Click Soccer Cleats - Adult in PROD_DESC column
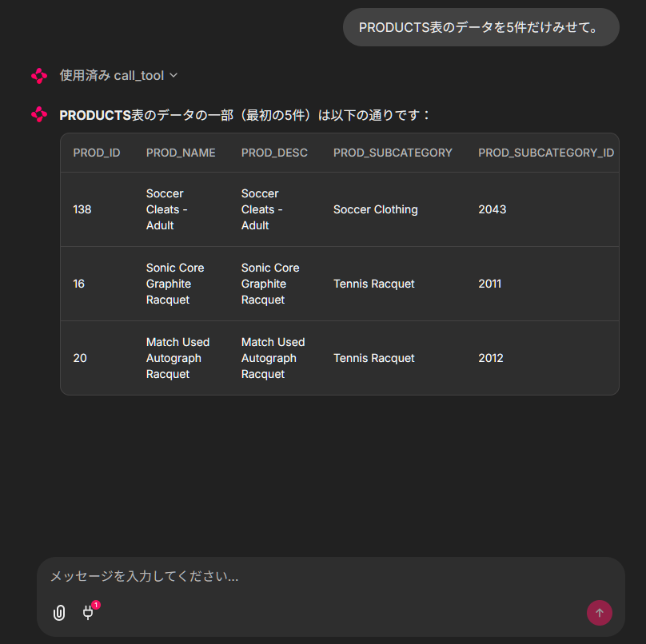Viewport: 646px width, 644px height. click(262, 209)
